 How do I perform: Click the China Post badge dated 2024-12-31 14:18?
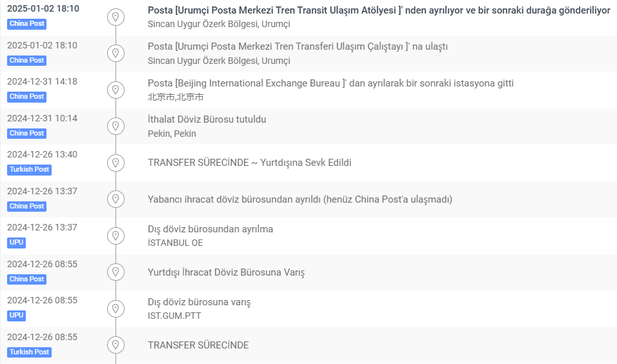point(26,97)
